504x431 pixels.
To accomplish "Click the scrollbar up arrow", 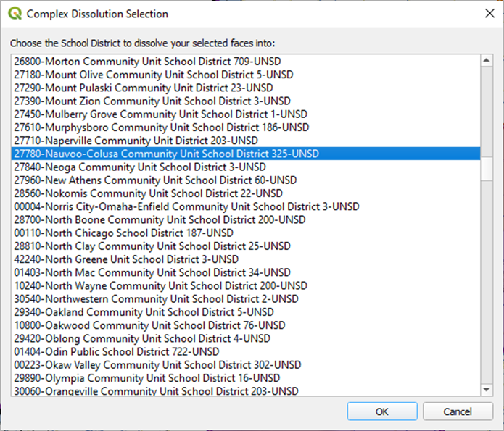I will click(487, 61).
